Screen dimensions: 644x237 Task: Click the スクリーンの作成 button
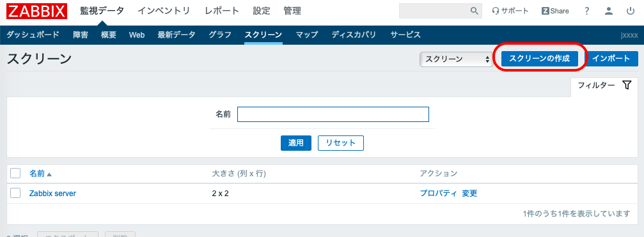540,59
